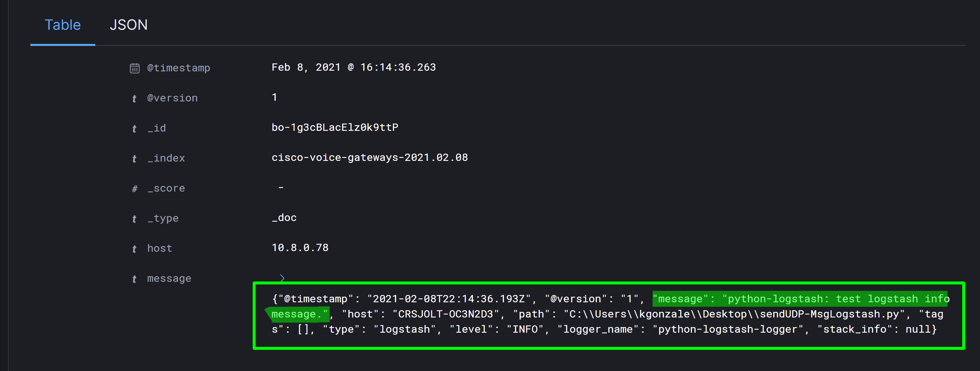This screenshot has width=980, height=371.
Task: Select the _id value bo-1g3cBLacElz0k9ttP
Action: tap(335, 127)
